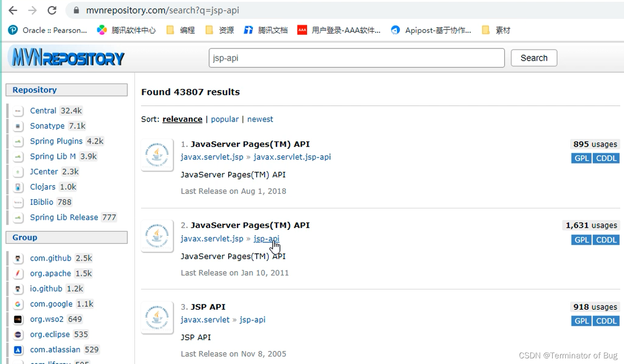Open the first JavaServer Pages(TM) API title
This screenshot has height=364, width=624.
(x=250, y=144)
